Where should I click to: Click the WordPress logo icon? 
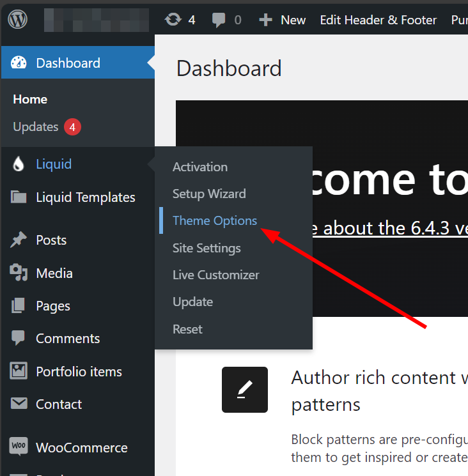click(18, 19)
